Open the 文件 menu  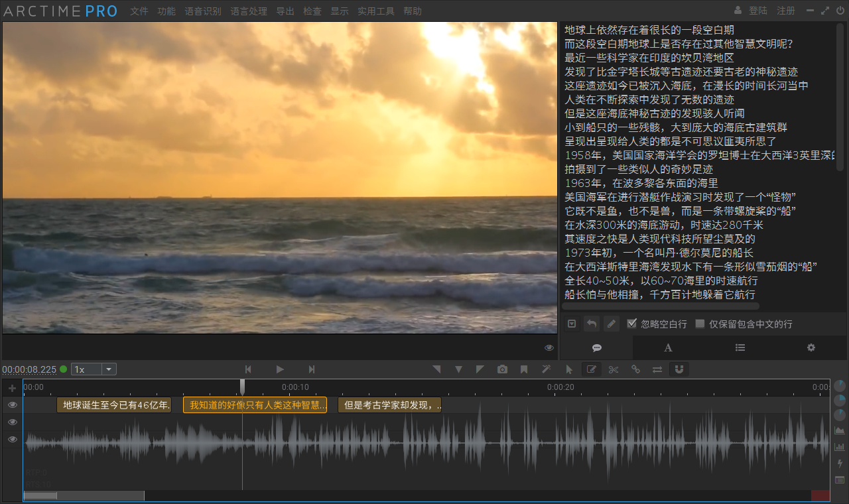point(139,11)
